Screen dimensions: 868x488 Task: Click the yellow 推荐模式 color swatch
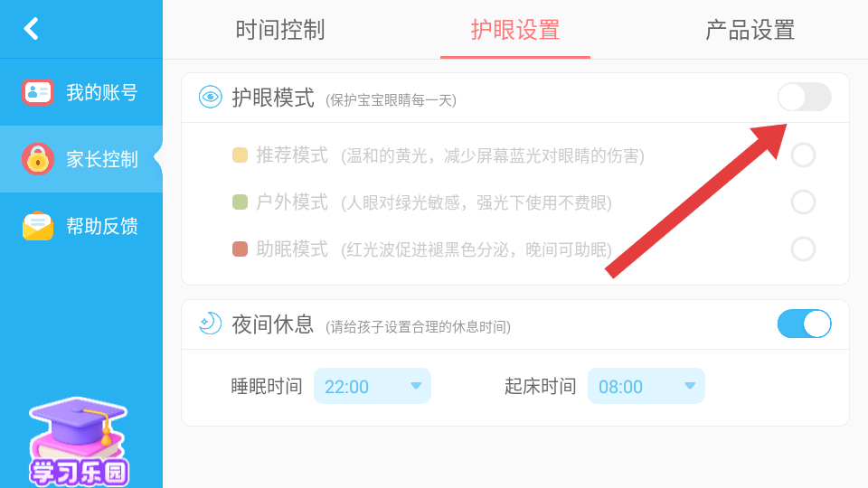(x=241, y=155)
